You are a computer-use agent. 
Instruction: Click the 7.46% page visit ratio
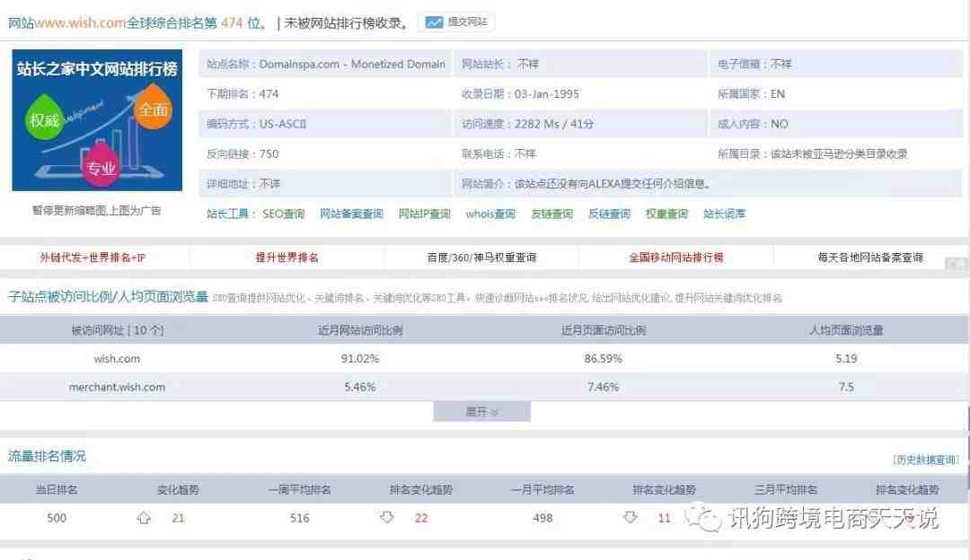(x=604, y=387)
